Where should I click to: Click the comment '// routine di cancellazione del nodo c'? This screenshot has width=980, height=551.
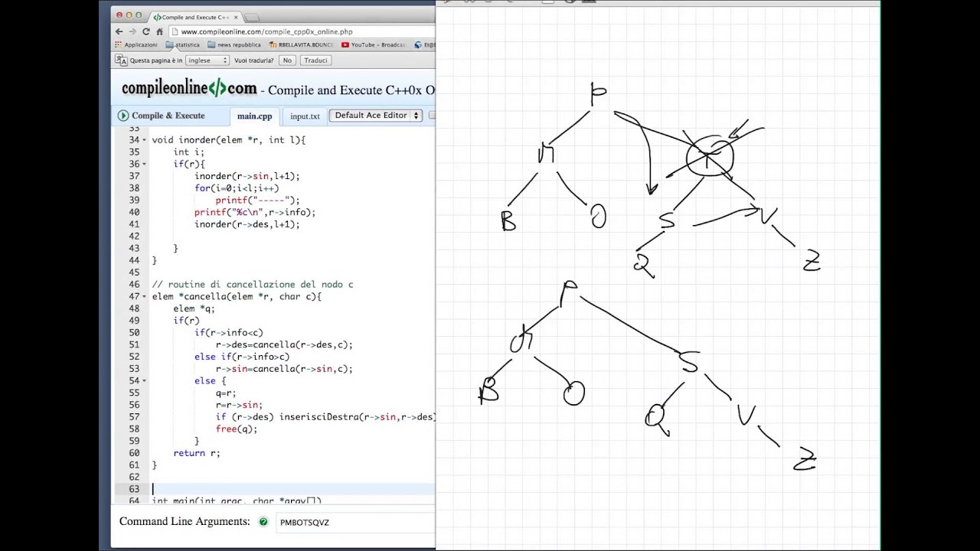coord(253,285)
